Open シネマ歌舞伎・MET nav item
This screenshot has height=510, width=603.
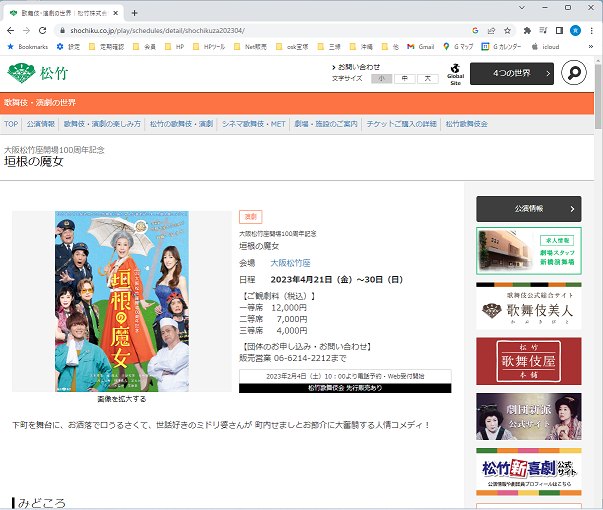click(x=254, y=124)
